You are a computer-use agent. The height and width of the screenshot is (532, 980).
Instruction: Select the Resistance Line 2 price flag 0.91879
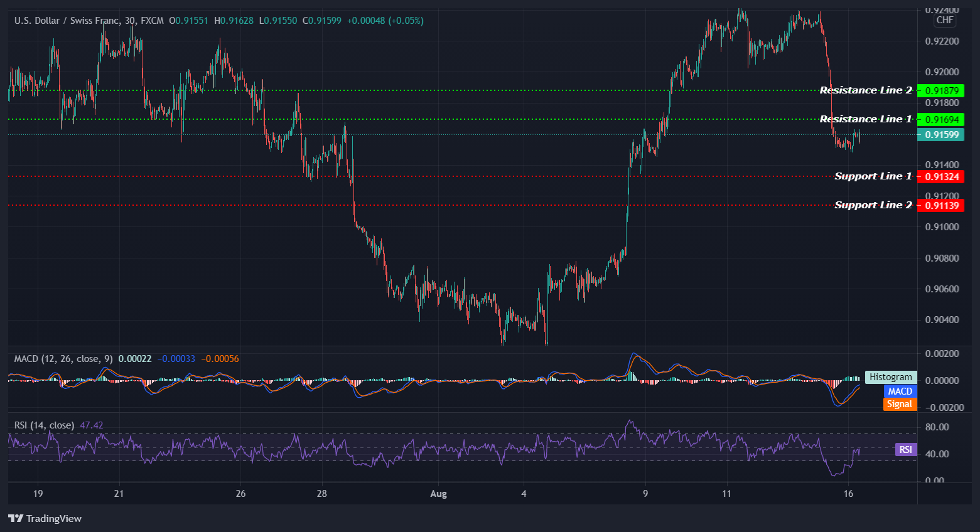(x=941, y=90)
